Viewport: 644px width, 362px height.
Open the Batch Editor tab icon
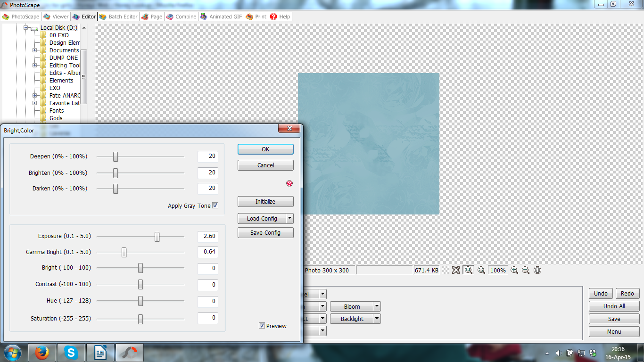click(x=118, y=16)
